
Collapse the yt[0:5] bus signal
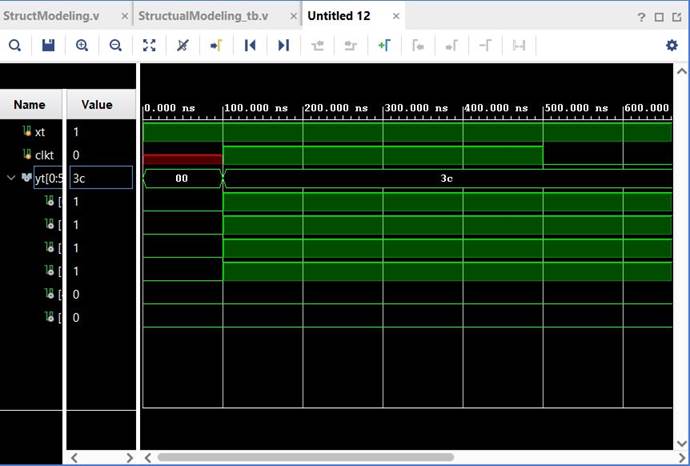(11, 178)
